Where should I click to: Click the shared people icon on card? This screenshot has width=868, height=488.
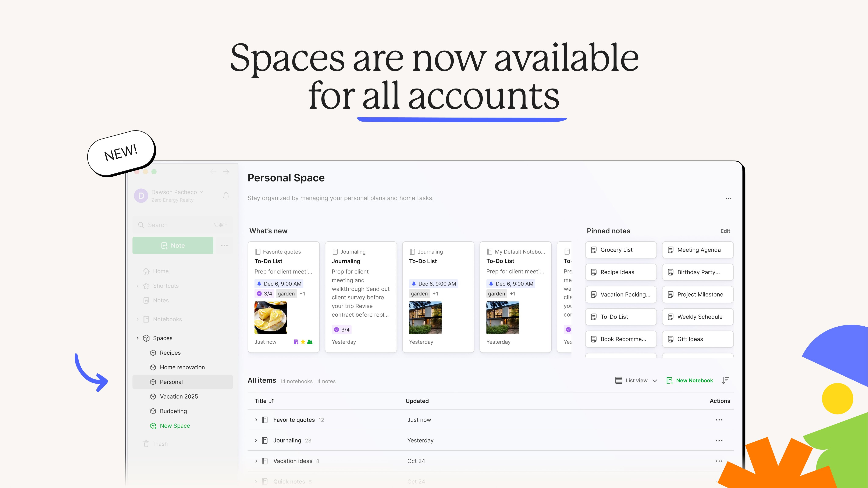pos(310,342)
